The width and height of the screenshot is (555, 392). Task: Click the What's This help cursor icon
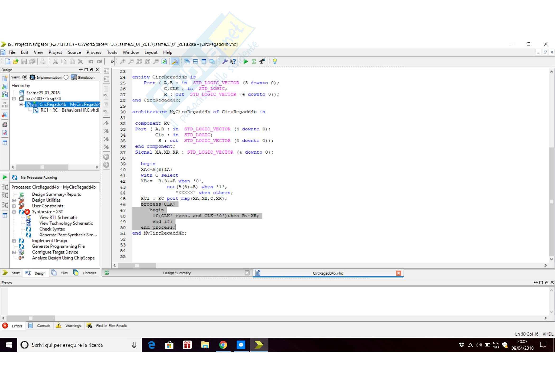coord(233,62)
